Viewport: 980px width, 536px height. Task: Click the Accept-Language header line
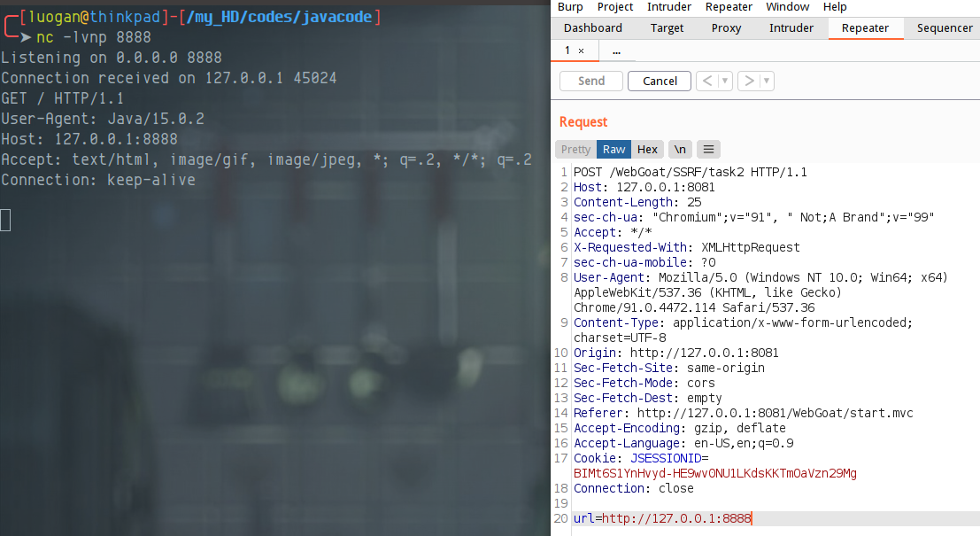[683, 444]
